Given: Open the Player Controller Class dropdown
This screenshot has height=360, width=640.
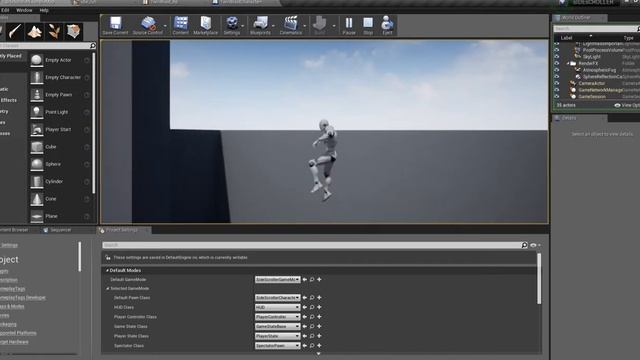Looking at the screenshot, I should tap(278, 317).
